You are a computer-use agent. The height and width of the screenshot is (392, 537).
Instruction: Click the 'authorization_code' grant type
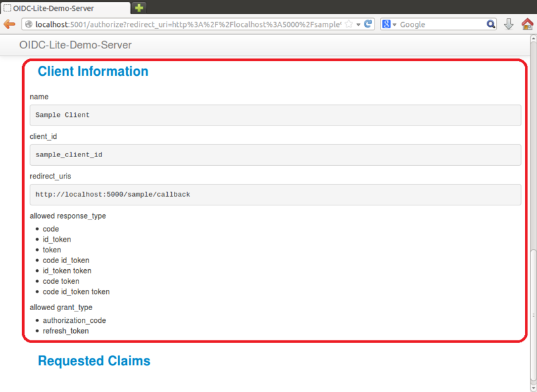tap(75, 320)
